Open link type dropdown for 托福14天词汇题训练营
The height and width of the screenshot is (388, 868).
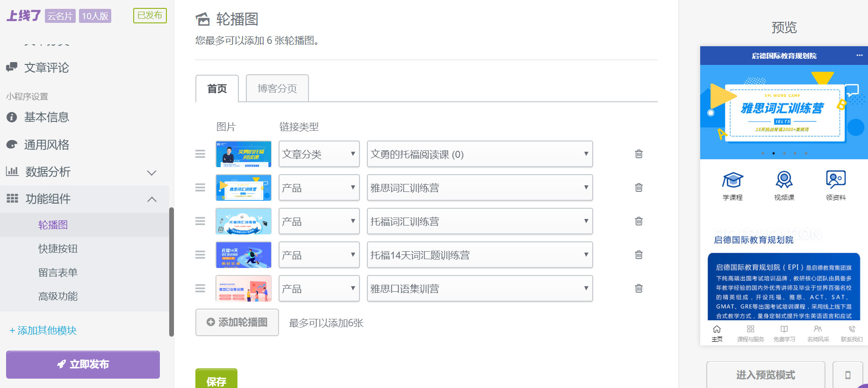(x=319, y=254)
